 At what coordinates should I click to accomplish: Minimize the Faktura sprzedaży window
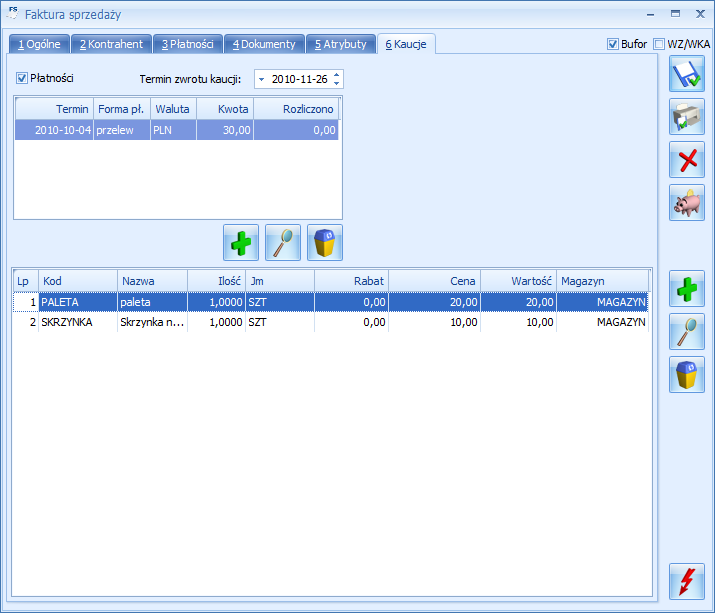[650, 15]
